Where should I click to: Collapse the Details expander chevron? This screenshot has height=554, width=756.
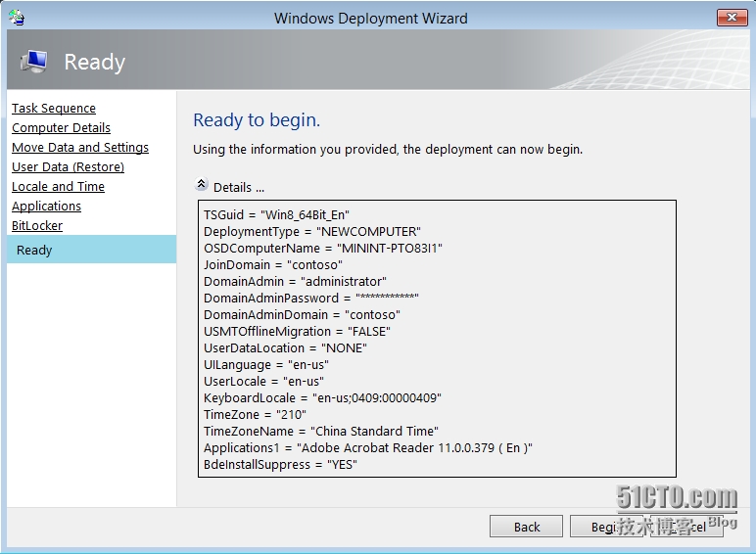[x=201, y=184]
